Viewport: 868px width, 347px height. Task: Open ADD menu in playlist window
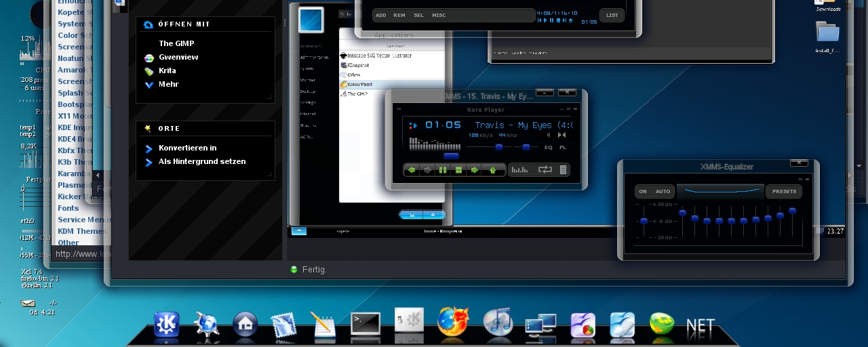381,15
